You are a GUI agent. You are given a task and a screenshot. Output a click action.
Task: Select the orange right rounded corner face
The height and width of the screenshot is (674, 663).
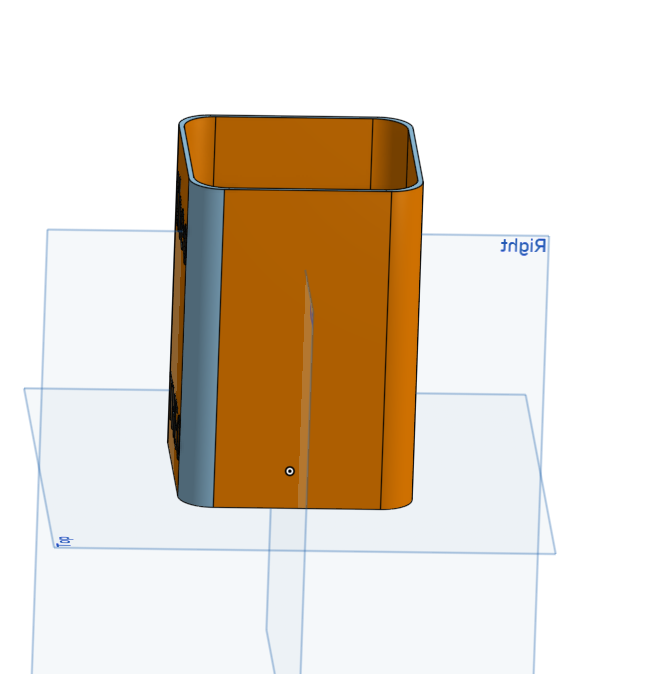pos(400,344)
